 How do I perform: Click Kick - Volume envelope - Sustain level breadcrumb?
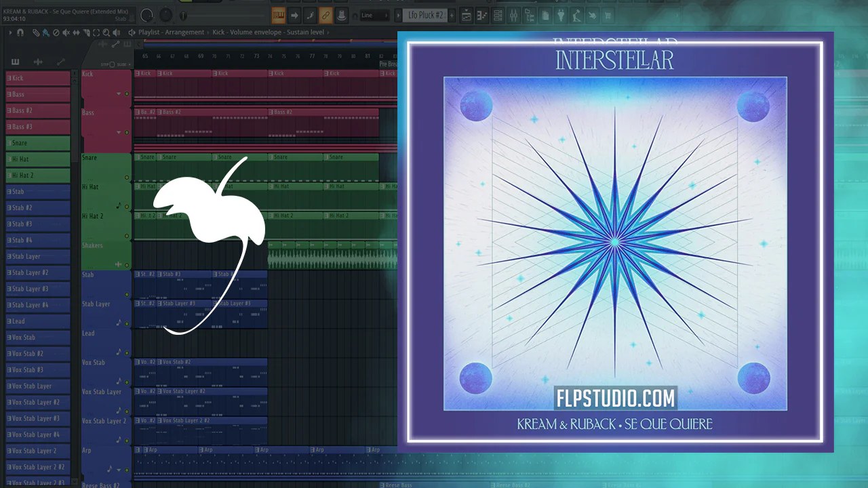click(269, 33)
